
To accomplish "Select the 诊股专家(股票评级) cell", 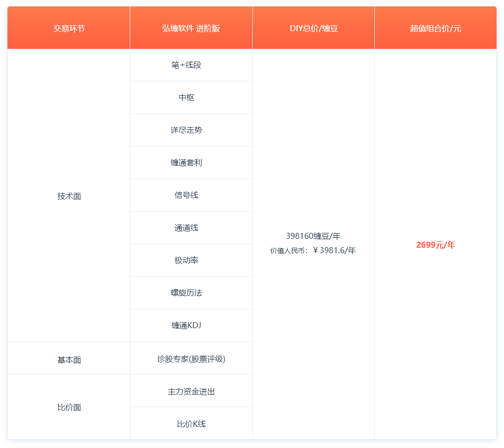I will [191, 358].
